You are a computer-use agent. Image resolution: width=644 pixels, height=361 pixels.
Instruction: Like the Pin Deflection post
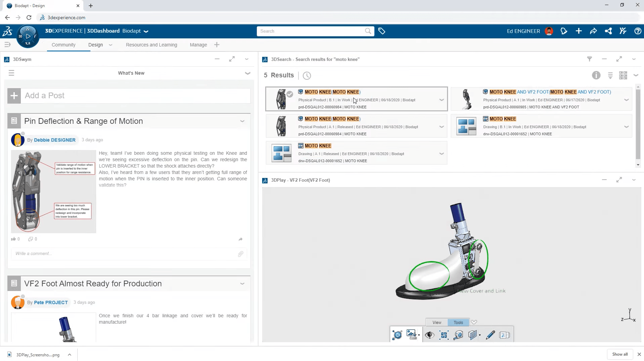click(13, 239)
